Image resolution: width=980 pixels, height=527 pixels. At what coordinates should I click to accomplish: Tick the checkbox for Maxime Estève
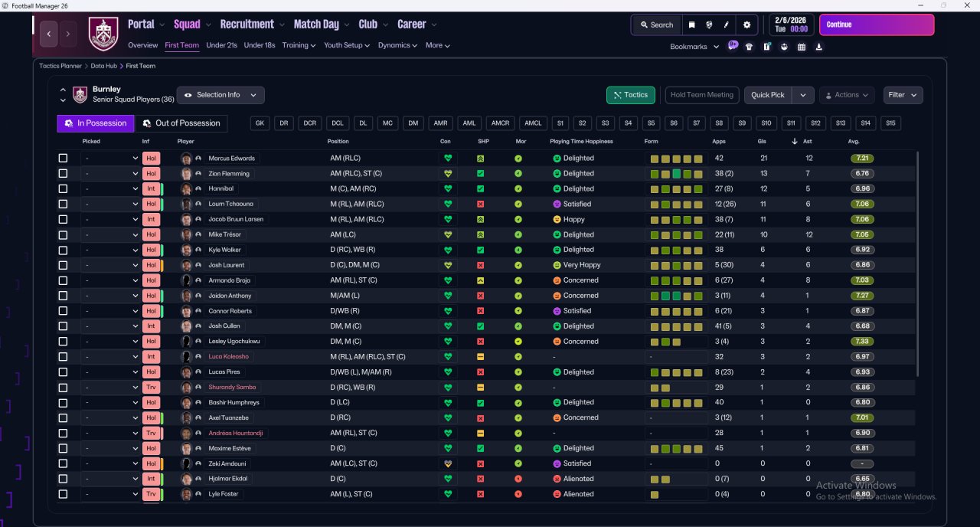[63, 448]
